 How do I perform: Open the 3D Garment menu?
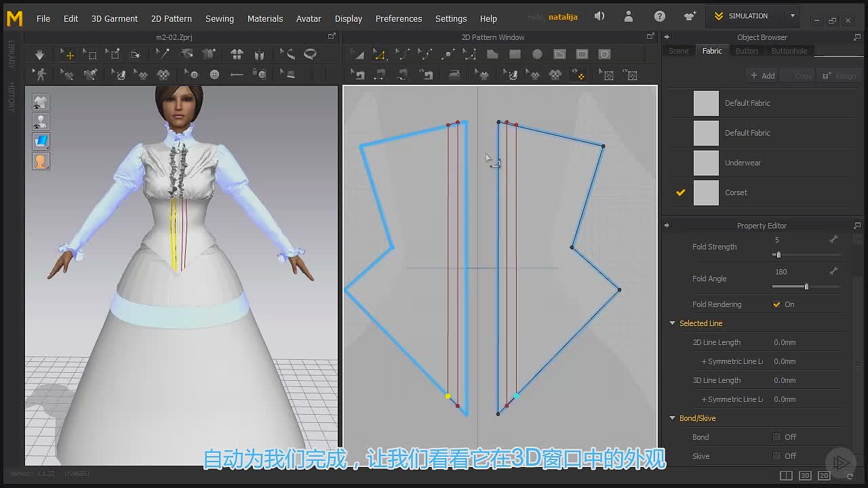[115, 18]
